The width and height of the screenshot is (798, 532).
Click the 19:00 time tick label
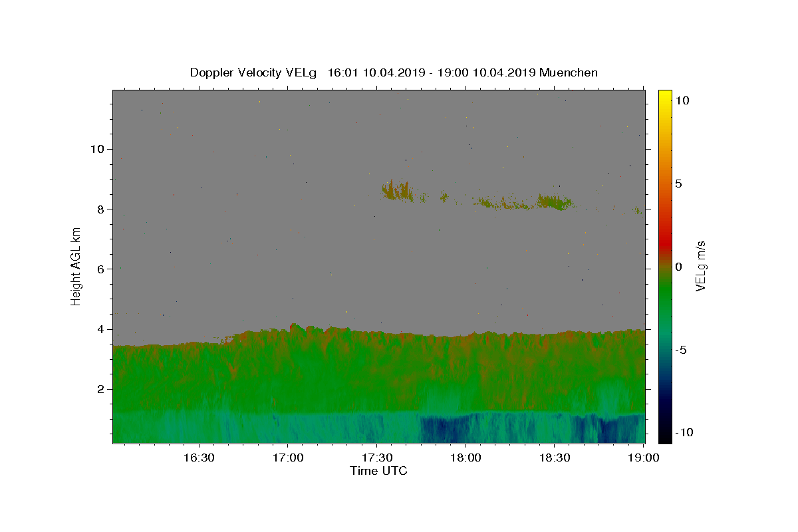644,458
